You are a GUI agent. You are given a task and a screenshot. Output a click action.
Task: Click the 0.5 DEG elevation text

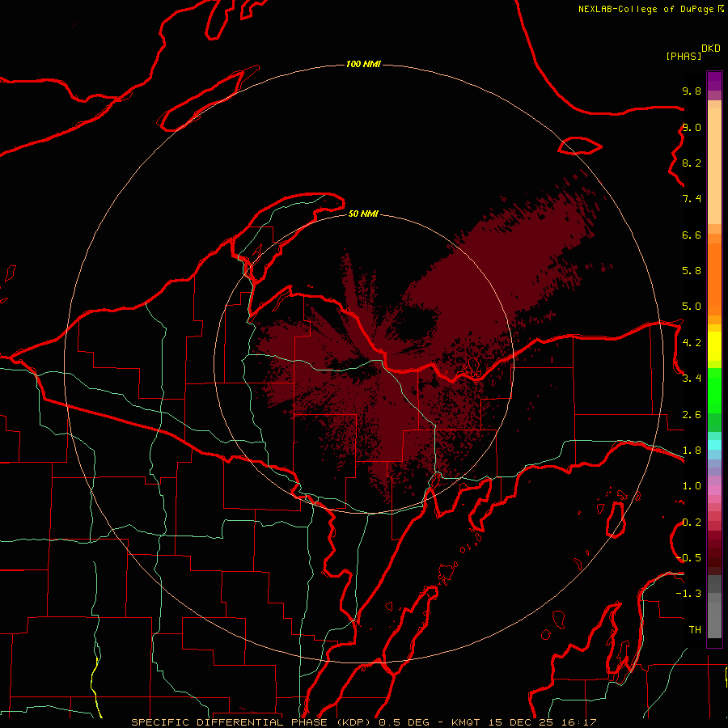[x=406, y=722]
